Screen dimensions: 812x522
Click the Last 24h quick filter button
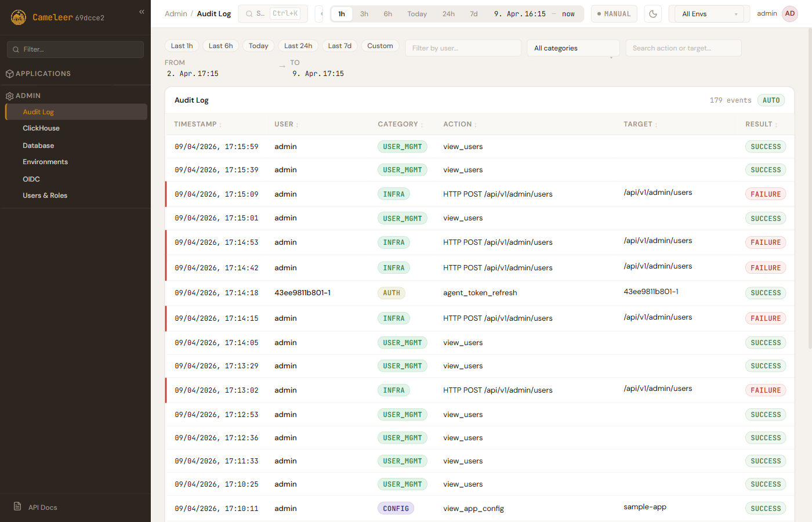pyautogui.click(x=298, y=46)
